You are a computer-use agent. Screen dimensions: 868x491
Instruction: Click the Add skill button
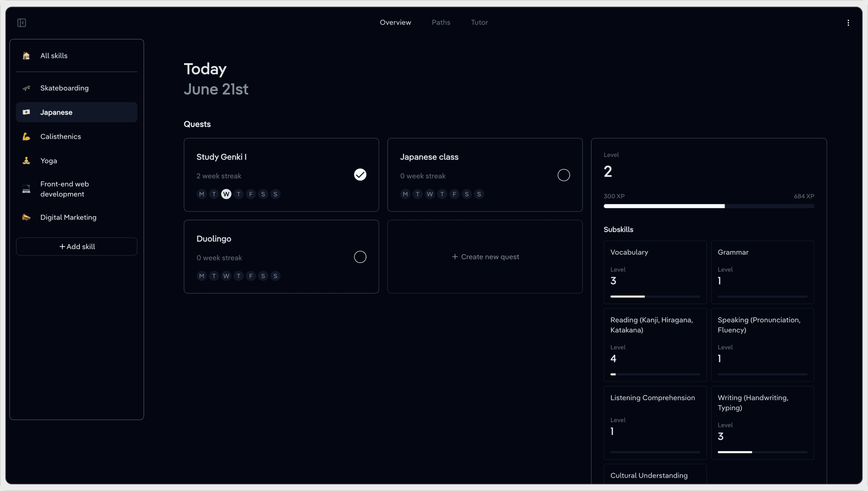pyautogui.click(x=77, y=246)
